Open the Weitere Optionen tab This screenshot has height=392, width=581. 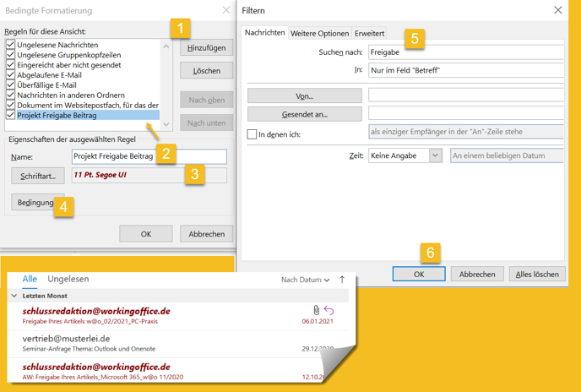[x=320, y=34]
